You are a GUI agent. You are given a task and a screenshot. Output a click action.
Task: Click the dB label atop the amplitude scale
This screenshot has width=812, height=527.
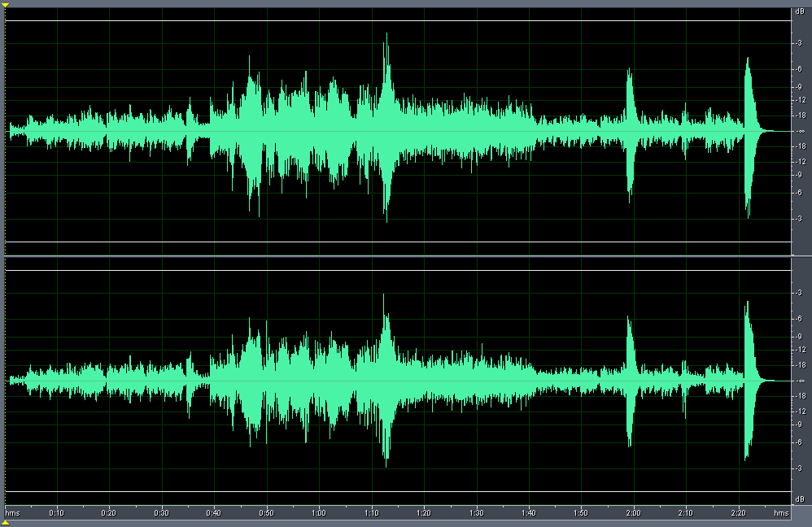[800, 11]
